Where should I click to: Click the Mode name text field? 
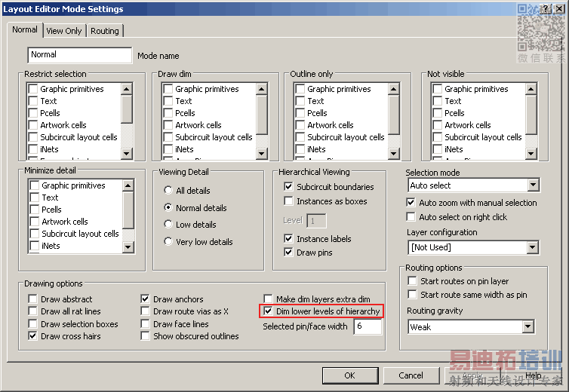coord(79,55)
